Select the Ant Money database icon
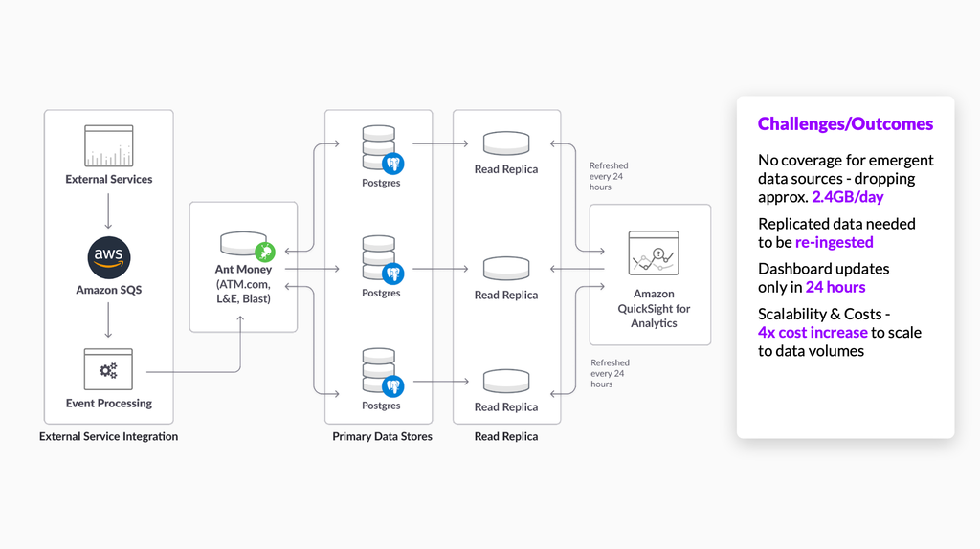This screenshot has height=549, width=980. 248,246
